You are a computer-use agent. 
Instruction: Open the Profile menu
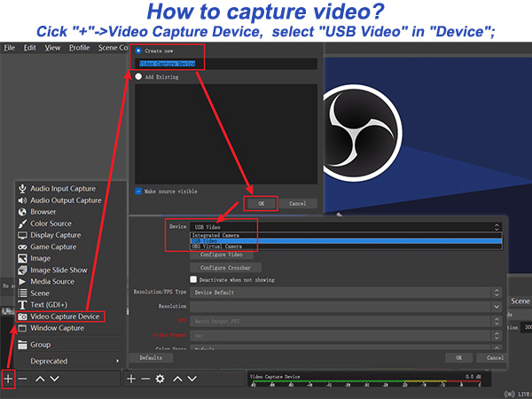point(80,48)
